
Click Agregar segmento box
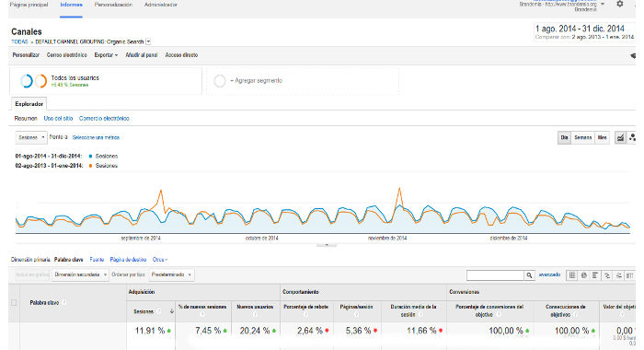tap(303, 81)
